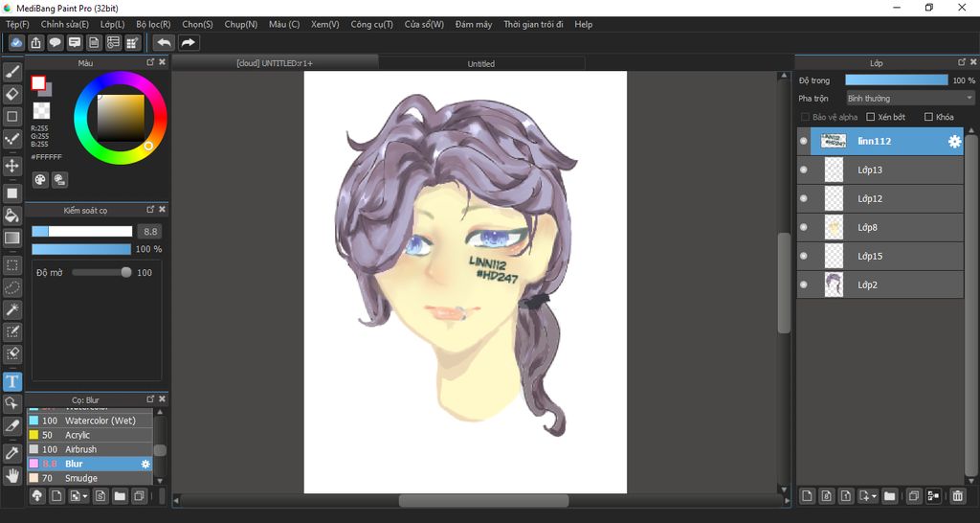980x523 pixels.
Task: Hide the linn112 layer visibility dot
Action: (804, 142)
